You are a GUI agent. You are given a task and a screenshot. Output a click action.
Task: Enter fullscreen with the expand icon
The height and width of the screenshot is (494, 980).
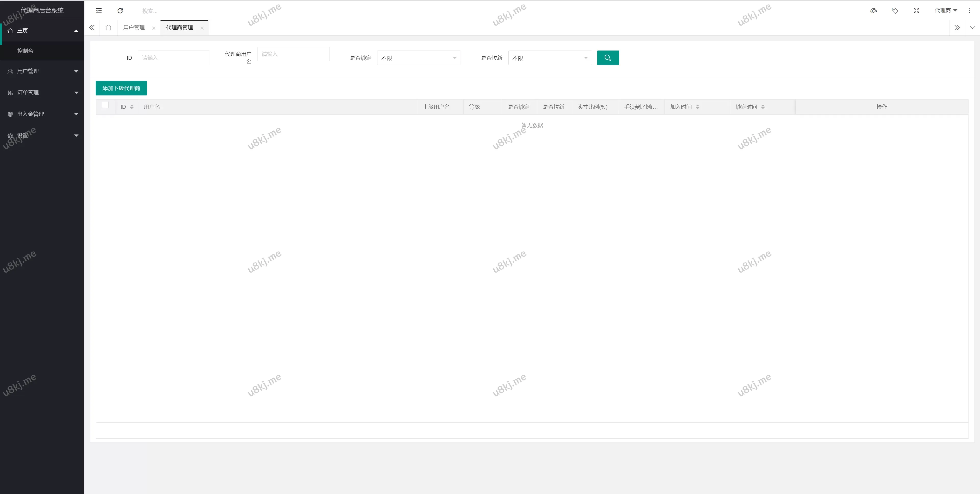tap(916, 11)
